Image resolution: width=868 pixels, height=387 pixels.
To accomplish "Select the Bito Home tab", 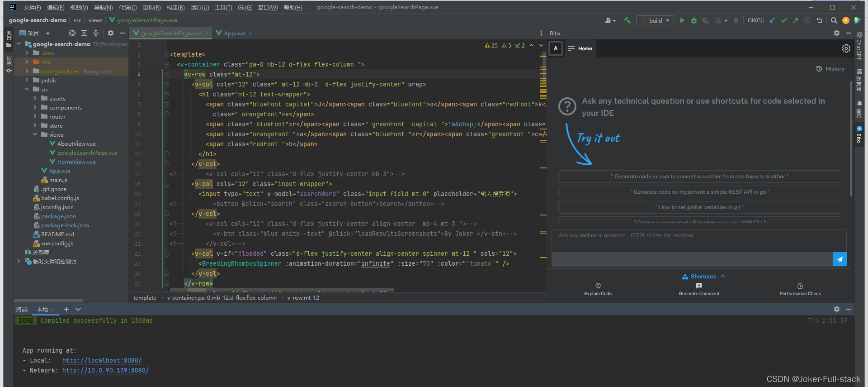I will click(580, 48).
